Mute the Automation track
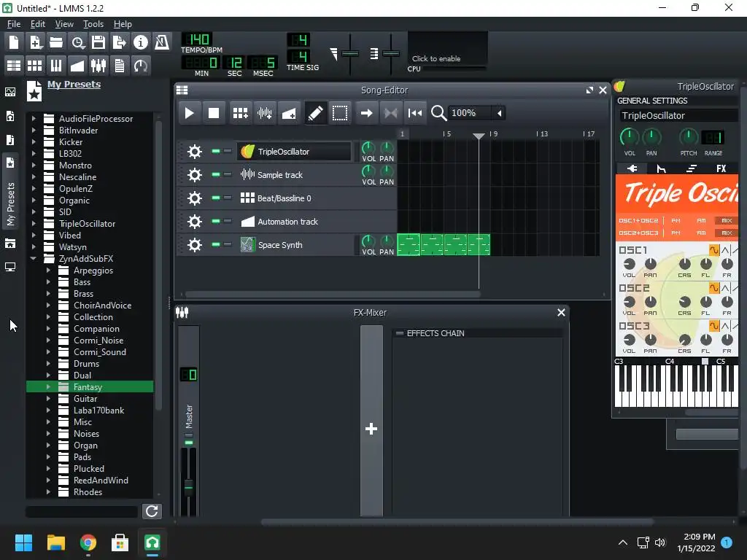The height and width of the screenshot is (560, 747). (x=216, y=222)
